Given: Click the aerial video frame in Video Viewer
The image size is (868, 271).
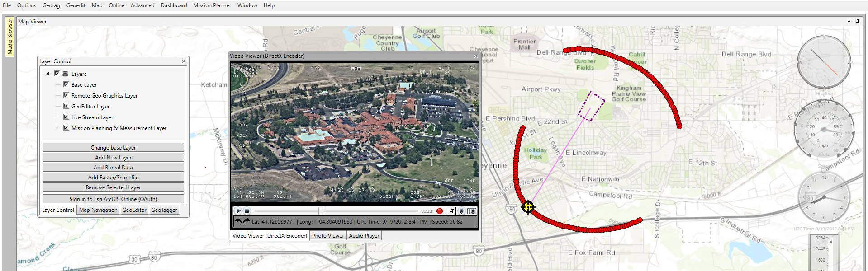Looking at the screenshot, I should click(354, 132).
